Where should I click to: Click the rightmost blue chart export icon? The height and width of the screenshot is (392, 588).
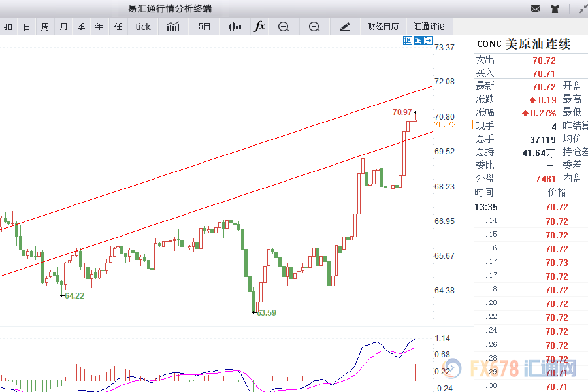[428, 41]
